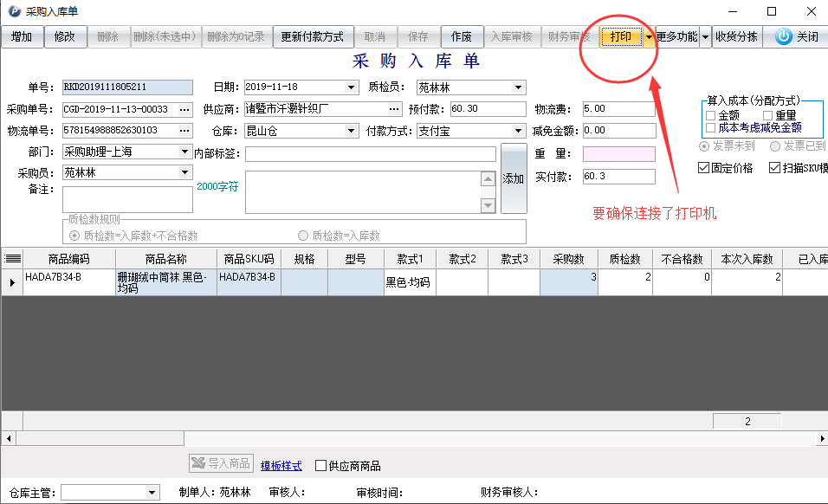Click the 添加 button
The image size is (828, 504).
(x=514, y=178)
